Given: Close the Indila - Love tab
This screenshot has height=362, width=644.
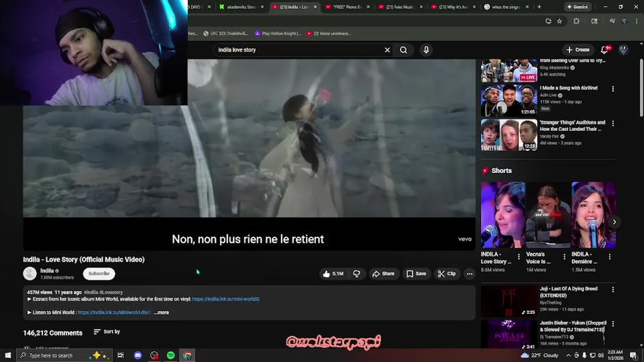Looking at the screenshot, I should 315,7.
